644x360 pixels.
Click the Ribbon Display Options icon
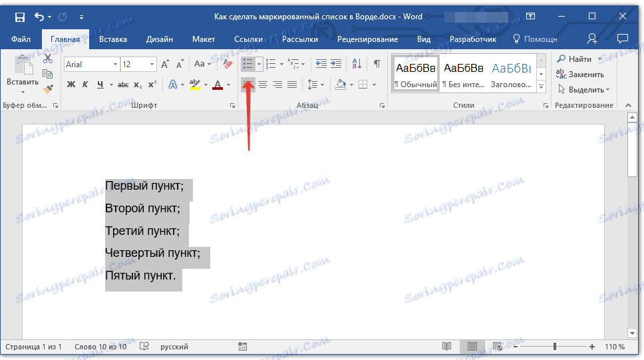[x=531, y=16]
